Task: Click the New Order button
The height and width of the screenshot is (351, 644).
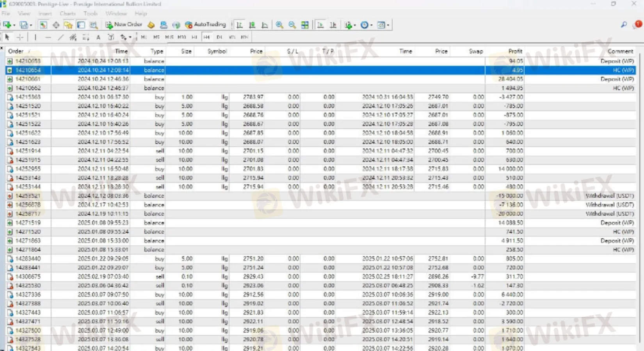Action: (124, 25)
